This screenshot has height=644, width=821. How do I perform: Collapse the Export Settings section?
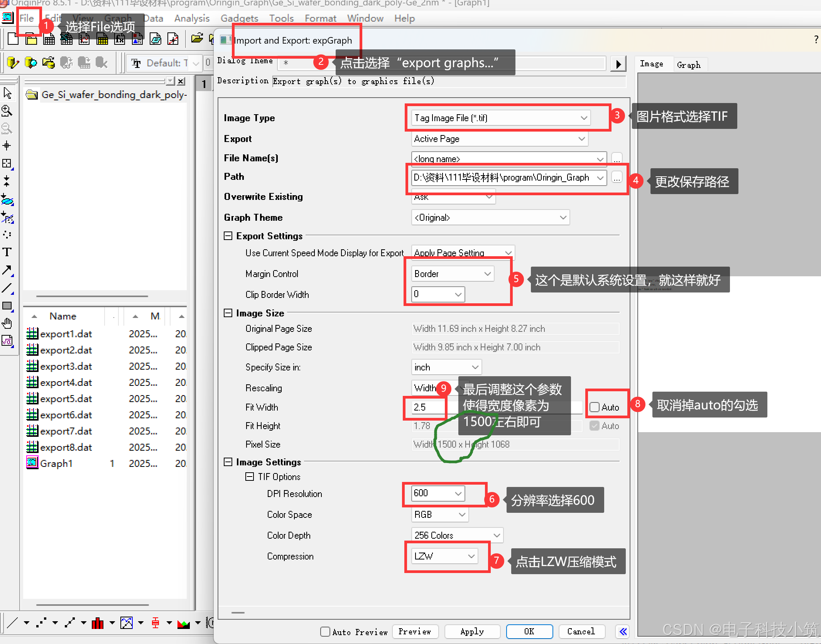click(228, 236)
